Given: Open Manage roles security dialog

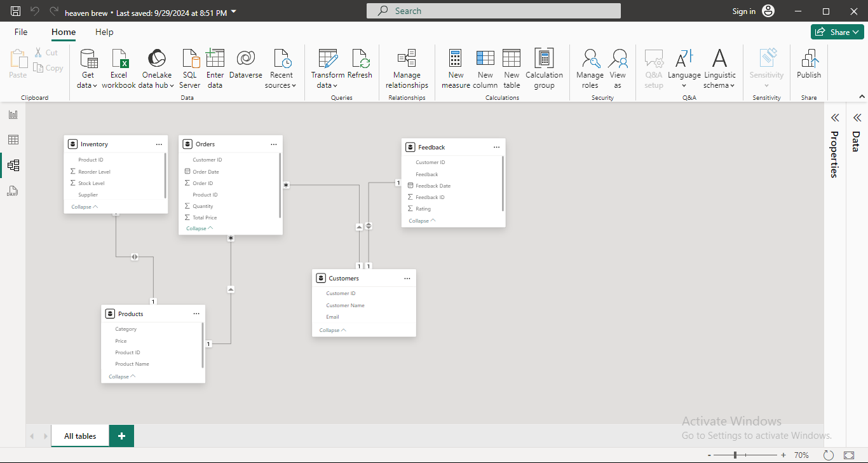Looking at the screenshot, I should click(590, 69).
